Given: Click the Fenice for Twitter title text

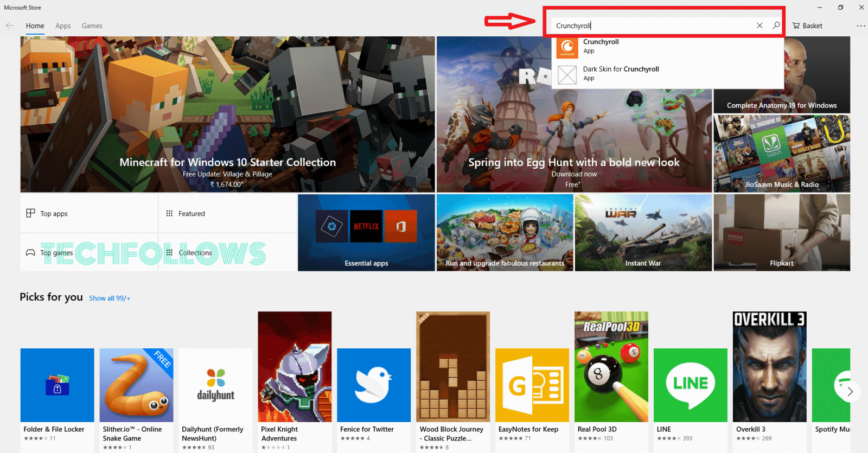Looking at the screenshot, I should coord(367,429).
